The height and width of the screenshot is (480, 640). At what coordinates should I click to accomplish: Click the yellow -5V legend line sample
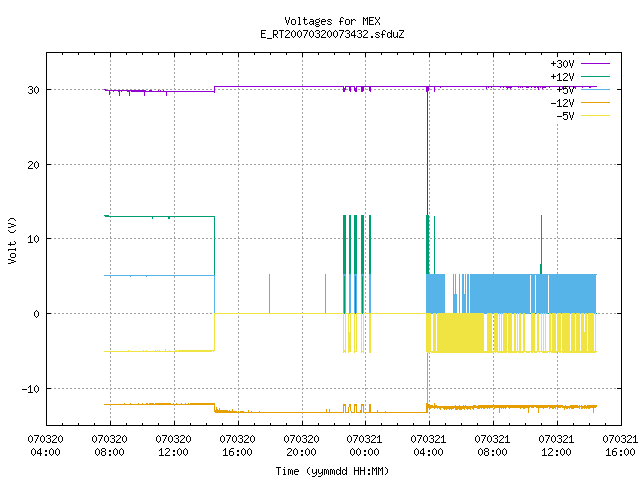(x=595, y=116)
